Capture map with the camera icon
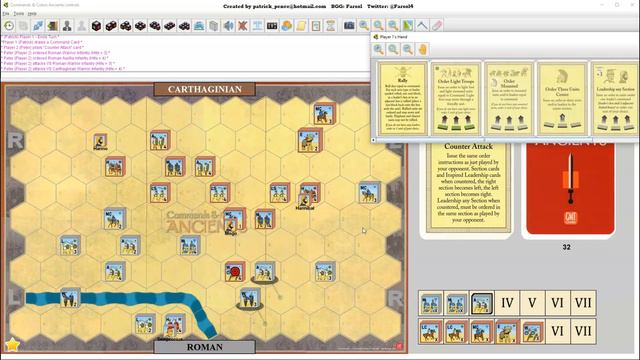The image size is (640, 360). pyautogui.click(x=349, y=26)
